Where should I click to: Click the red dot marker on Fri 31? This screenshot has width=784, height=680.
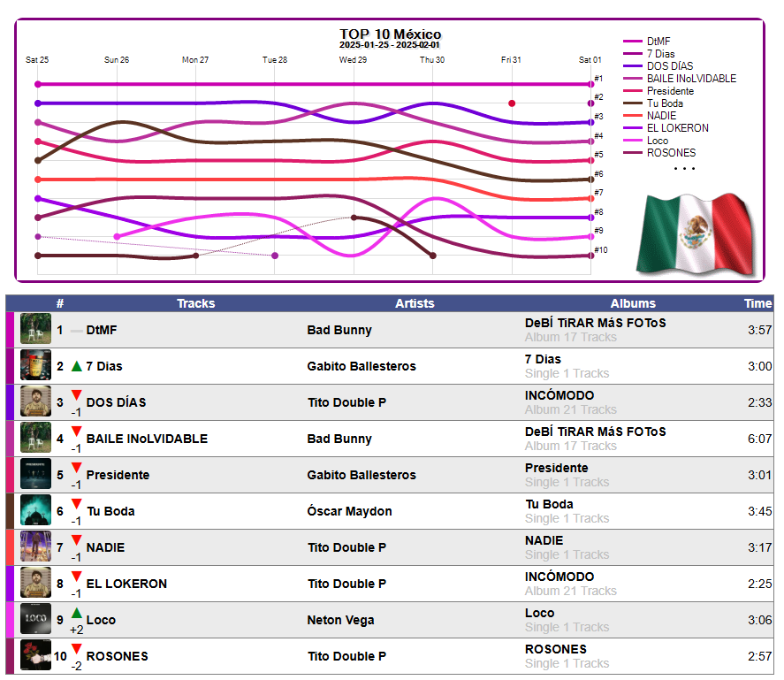click(512, 103)
